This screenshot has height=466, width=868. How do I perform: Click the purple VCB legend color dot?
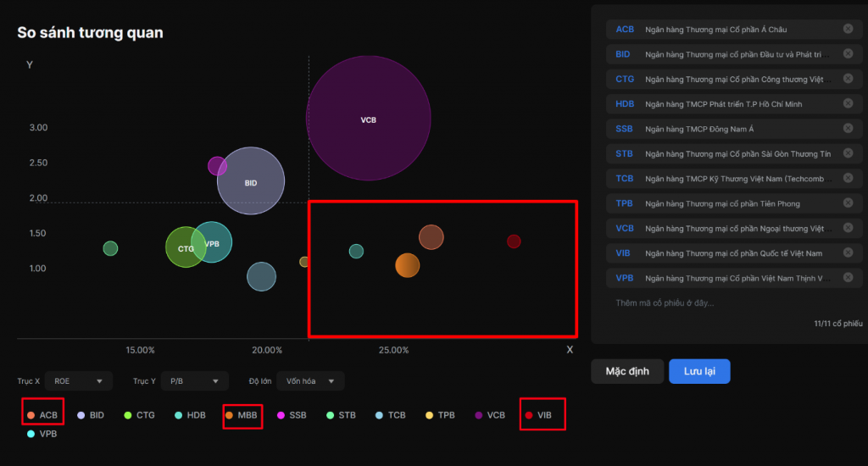pyautogui.click(x=478, y=415)
